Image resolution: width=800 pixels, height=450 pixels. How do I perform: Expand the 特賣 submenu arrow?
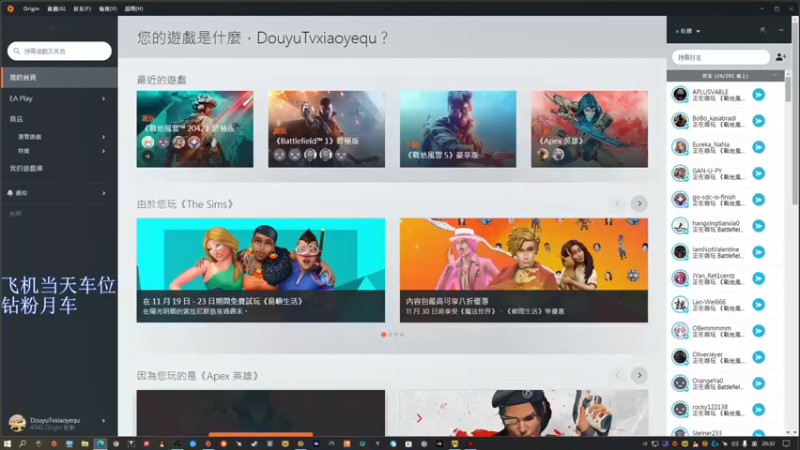104,151
